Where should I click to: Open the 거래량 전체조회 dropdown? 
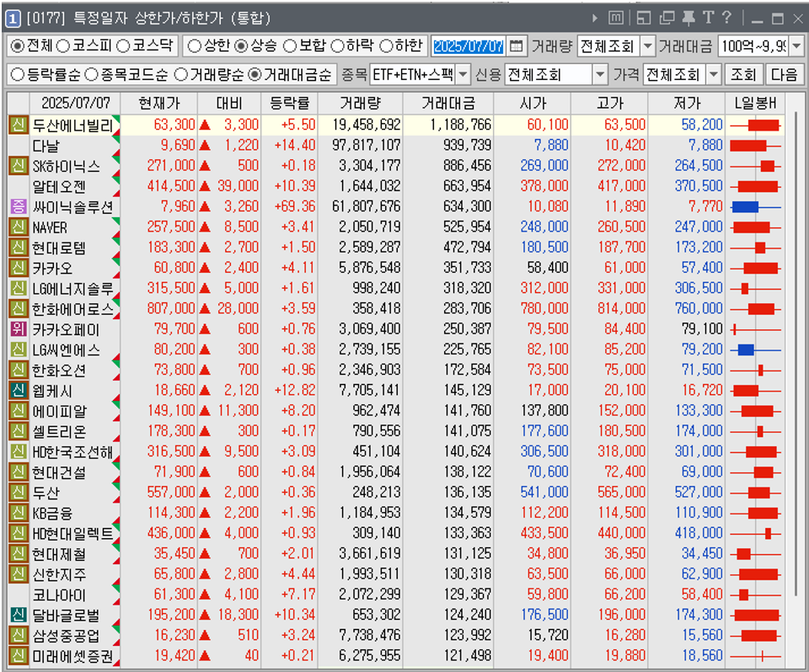pos(647,46)
